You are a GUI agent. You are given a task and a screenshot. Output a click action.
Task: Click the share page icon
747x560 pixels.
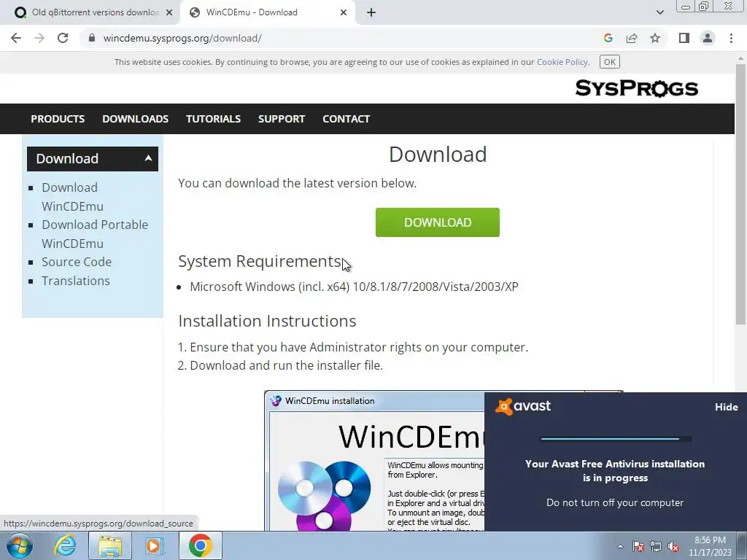(632, 38)
